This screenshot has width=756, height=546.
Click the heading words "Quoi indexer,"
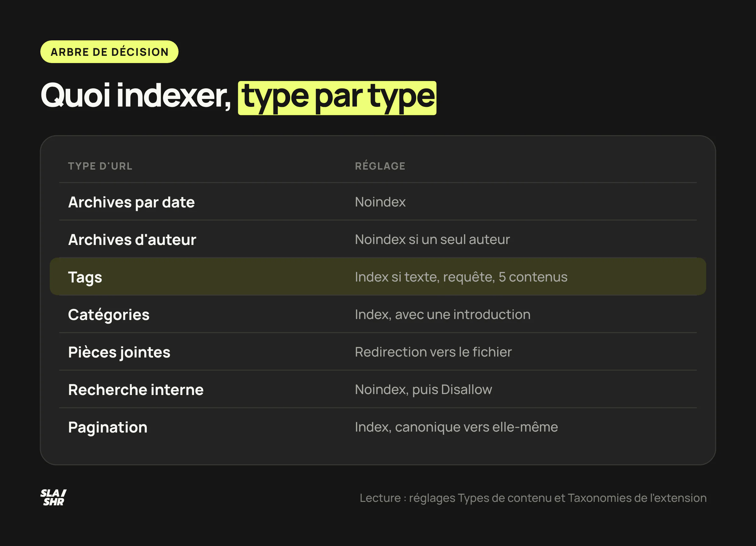pos(136,96)
